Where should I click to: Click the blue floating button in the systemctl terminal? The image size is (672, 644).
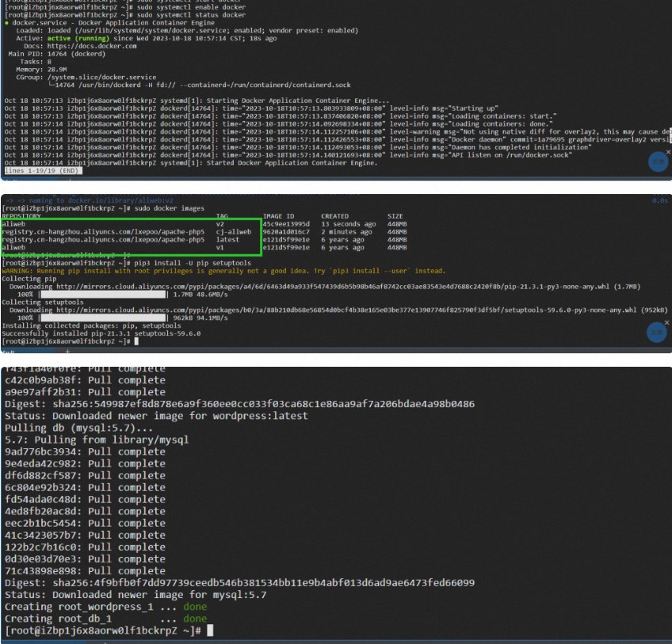tap(658, 162)
